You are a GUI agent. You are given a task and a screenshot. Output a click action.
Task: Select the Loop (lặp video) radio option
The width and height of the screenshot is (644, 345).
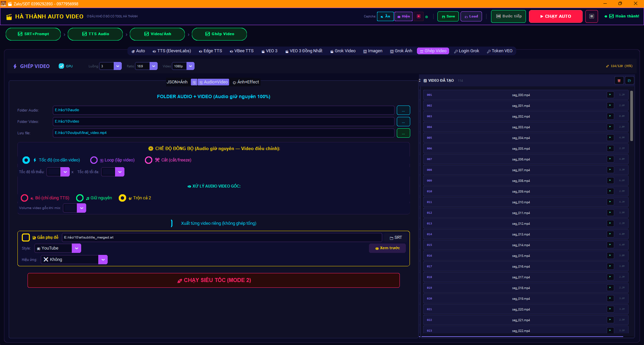94,160
